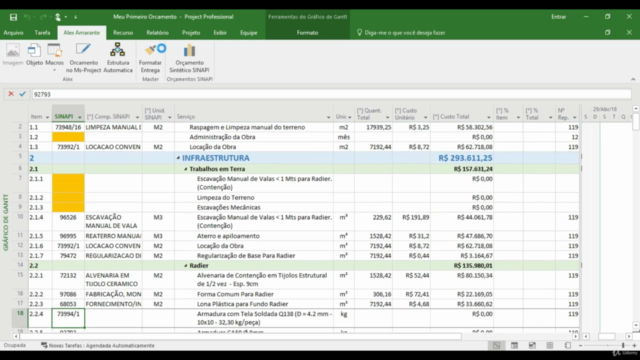The width and height of the screenshot is (640, 360).
Task: Select SINAPI cell '79472'
Action: (x=68, y=256)
